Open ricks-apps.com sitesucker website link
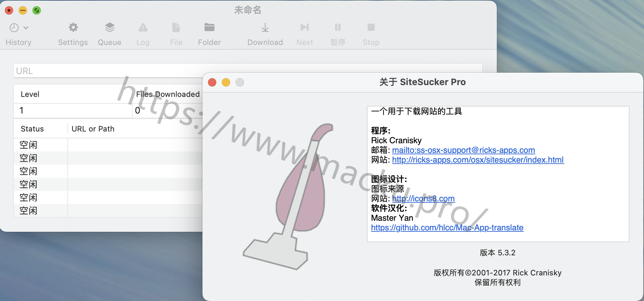The image size is (644, 301). click(x=478, y=160)
